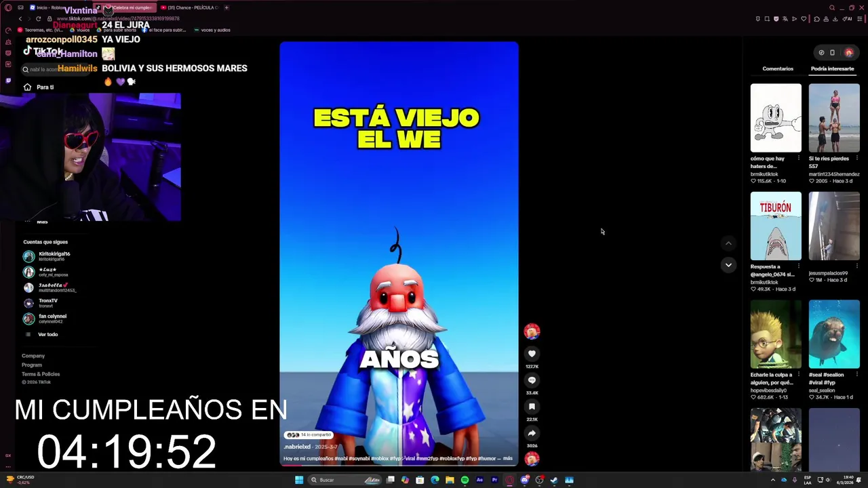
Task: Open the browser tab search magnifier icon
Action: [x=831, y=7]
